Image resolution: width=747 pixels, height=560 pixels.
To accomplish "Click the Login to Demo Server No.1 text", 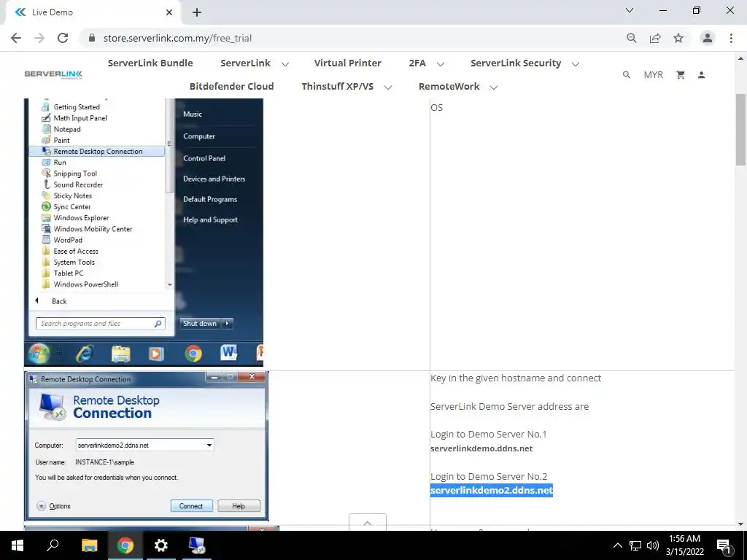I will (488, 434).
